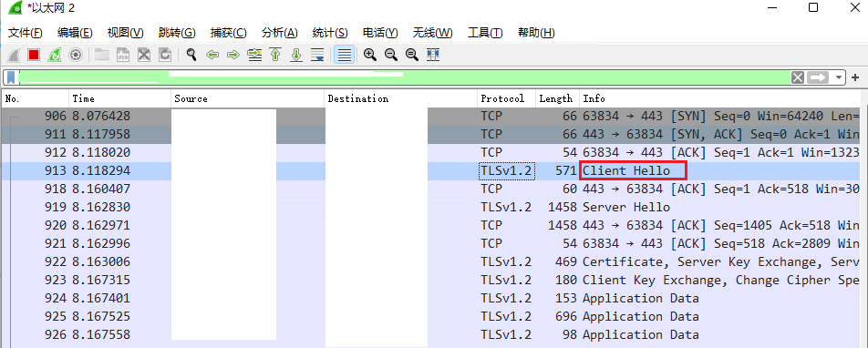
Task: Select the Client Hello info text
Action: click(626, 171)
